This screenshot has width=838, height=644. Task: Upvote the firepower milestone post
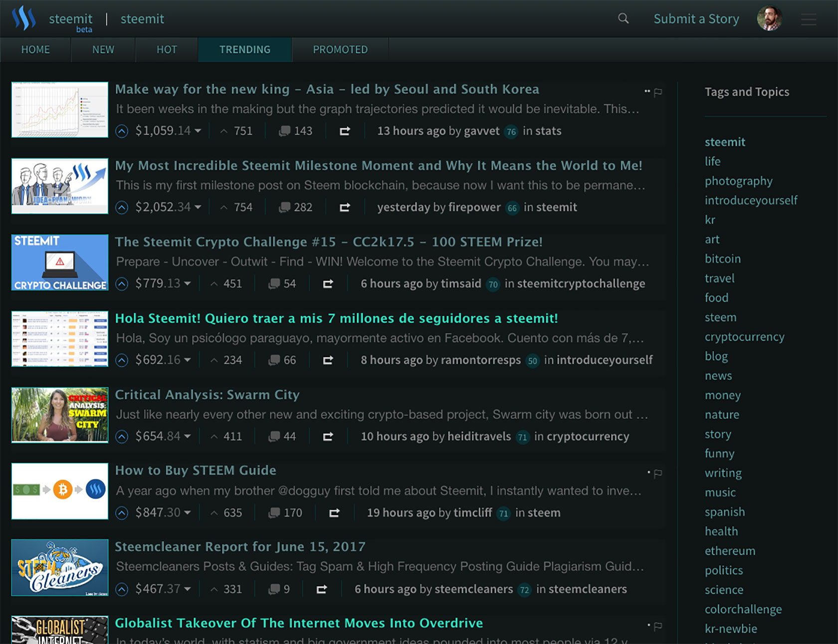coord(122,207)
